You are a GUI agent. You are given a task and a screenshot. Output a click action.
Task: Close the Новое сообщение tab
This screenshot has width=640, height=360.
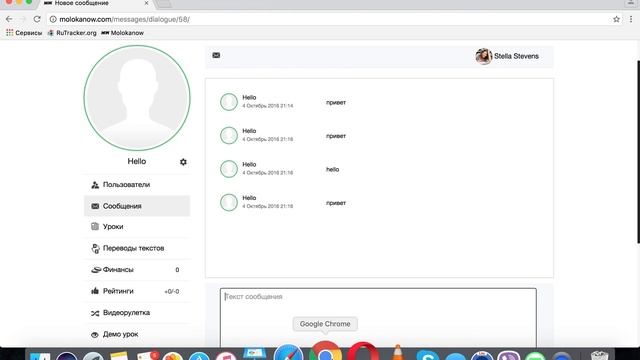click(147, 3)
